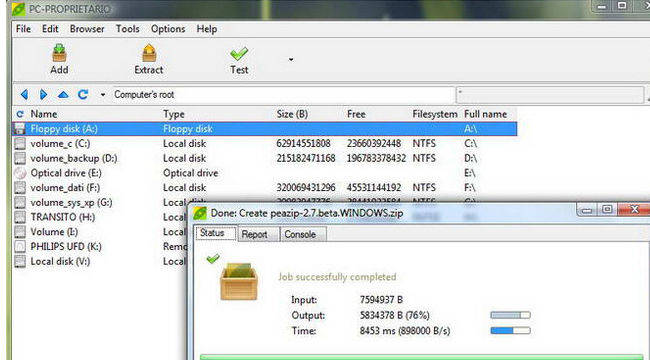The height and width of the screenshot is (360, 650).
Task: Sort by the Filesystem column header
Action: tap(435, 114)
